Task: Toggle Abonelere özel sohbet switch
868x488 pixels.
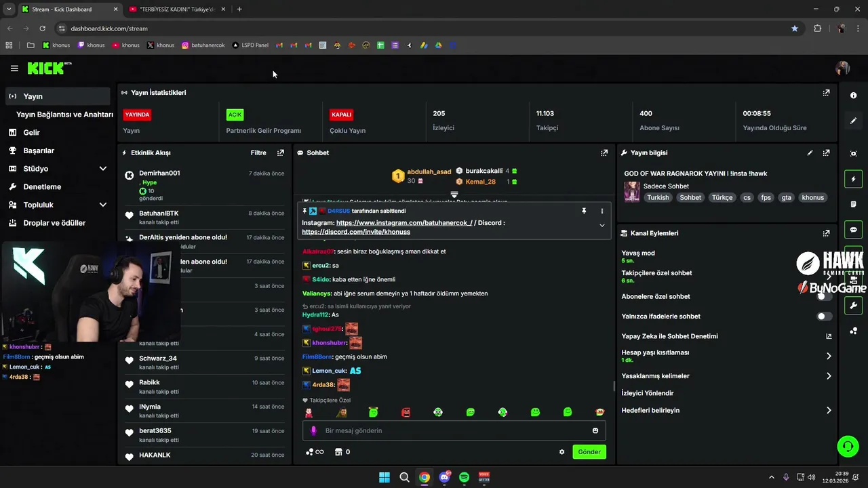Action: click(x=825, y=296)
